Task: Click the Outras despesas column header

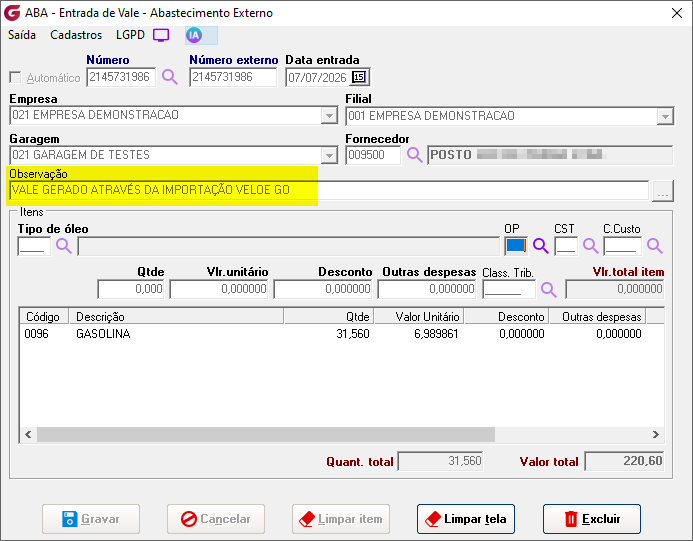Action: pos(598,316)
